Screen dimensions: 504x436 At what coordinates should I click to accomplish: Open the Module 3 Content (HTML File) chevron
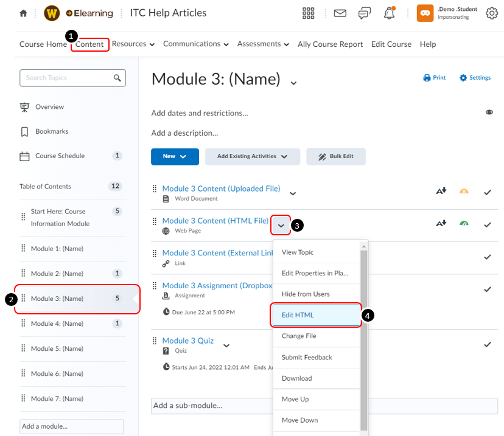tap(281, 225)
